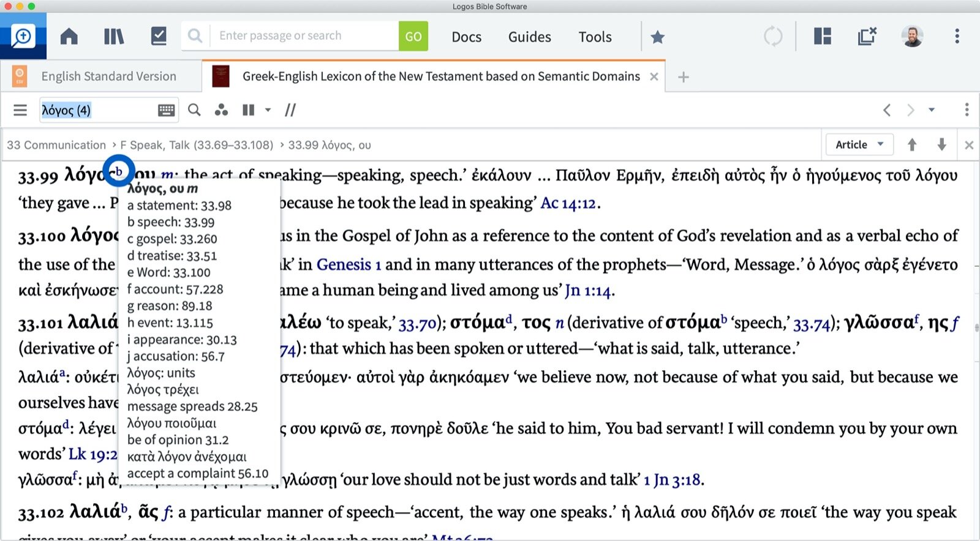980x541 pixels.
Task: Open the Layouts grid icon
Action: pos(823,37)
